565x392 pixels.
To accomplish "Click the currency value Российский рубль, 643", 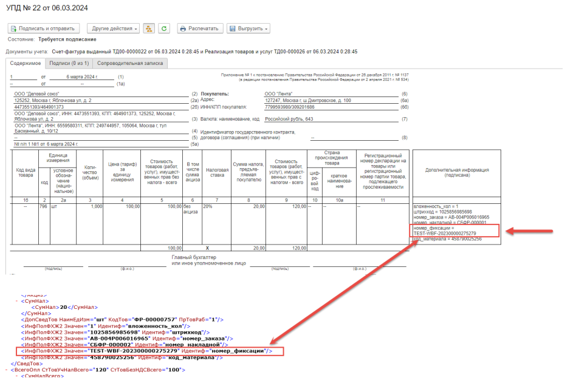I will (x=289, y=119).
